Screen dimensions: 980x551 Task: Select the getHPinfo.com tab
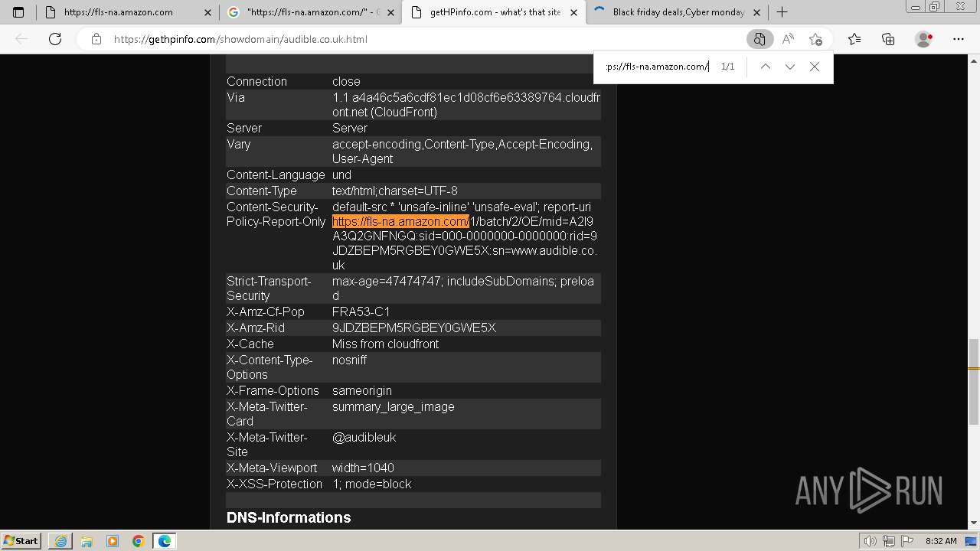click(494, 12)
